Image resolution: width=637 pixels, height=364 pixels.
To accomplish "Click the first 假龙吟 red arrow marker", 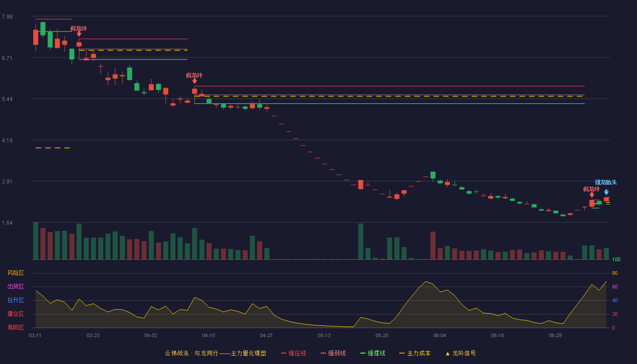I will (79, 34).
